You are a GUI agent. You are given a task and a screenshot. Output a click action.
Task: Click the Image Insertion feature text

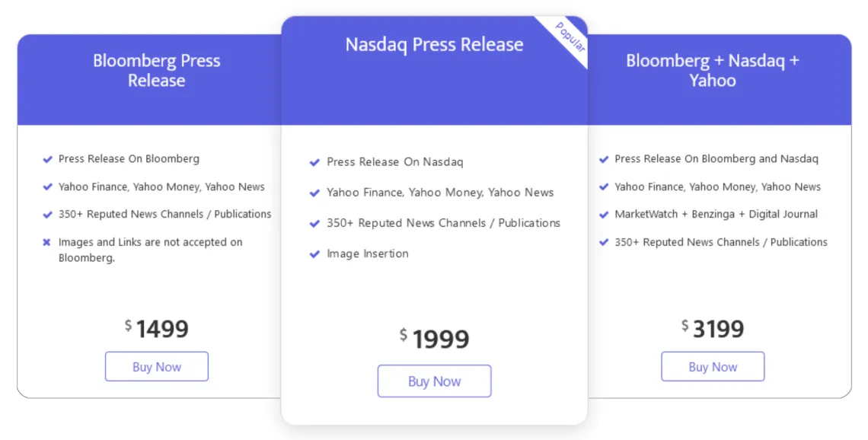368,253
